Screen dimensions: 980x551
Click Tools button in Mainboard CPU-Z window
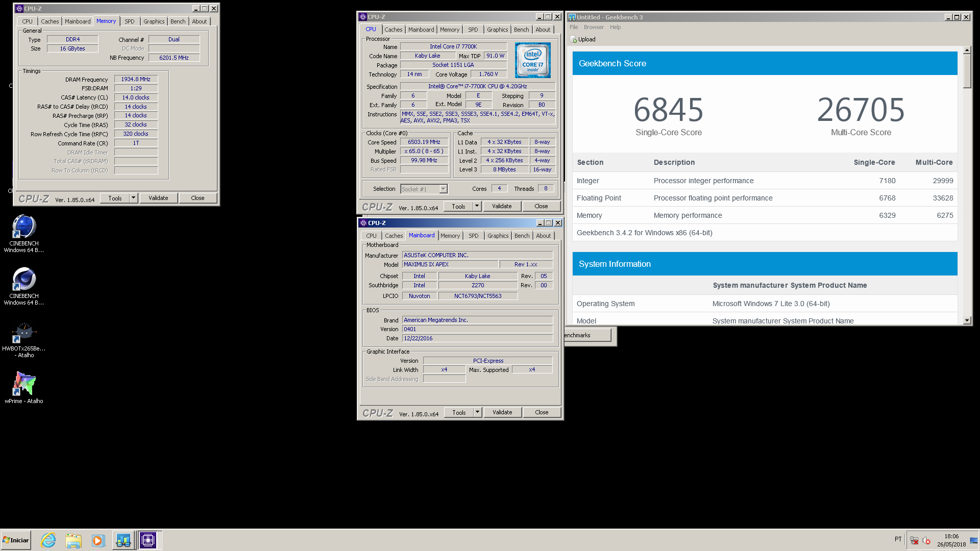tap(459, 412)
